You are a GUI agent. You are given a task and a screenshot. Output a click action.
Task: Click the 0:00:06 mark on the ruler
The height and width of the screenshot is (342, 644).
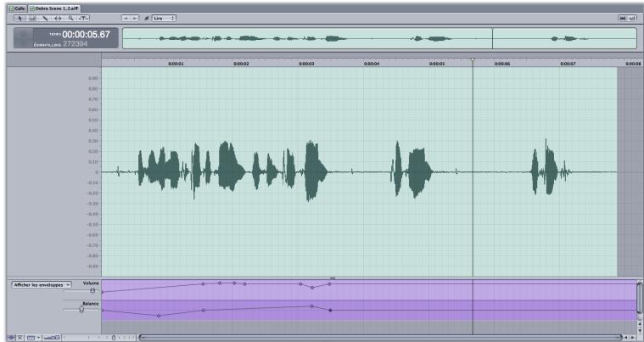point(502,64)
